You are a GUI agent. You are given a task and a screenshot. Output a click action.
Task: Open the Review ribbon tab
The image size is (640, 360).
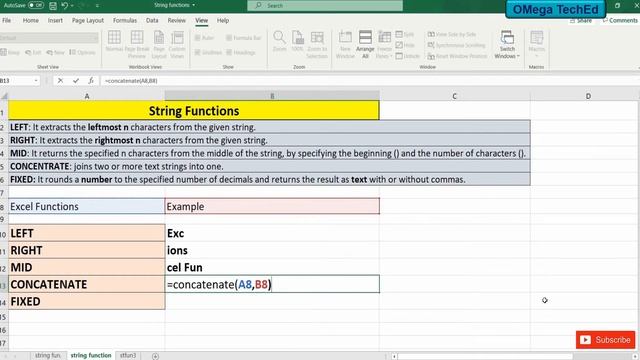point(176,20)
